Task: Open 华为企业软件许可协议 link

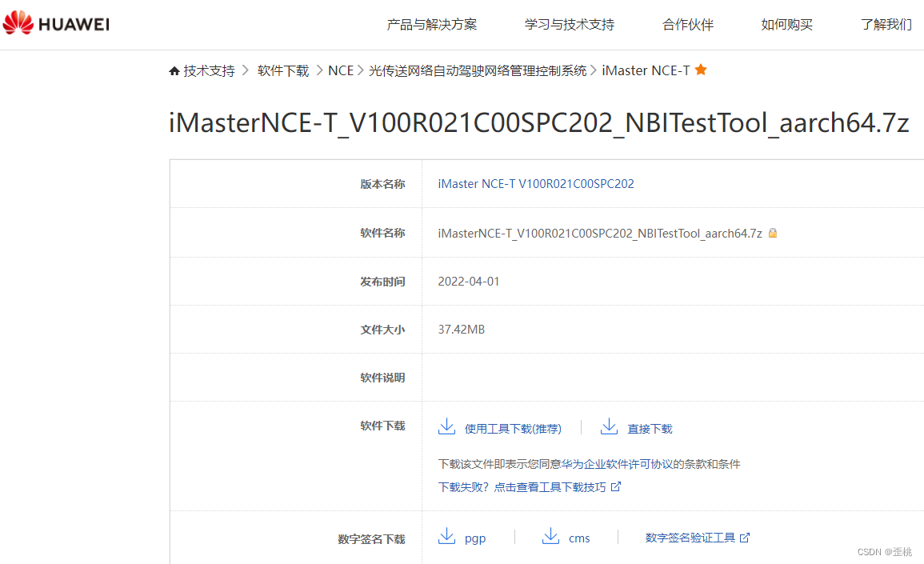Action: point(617,464)
